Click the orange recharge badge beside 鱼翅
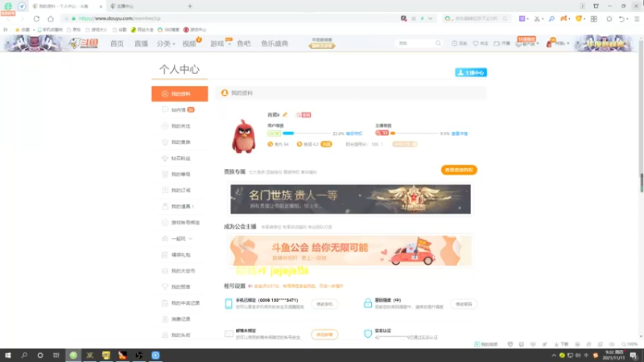Viewport: 644px width, 362px height. click(x=326, y=144)
